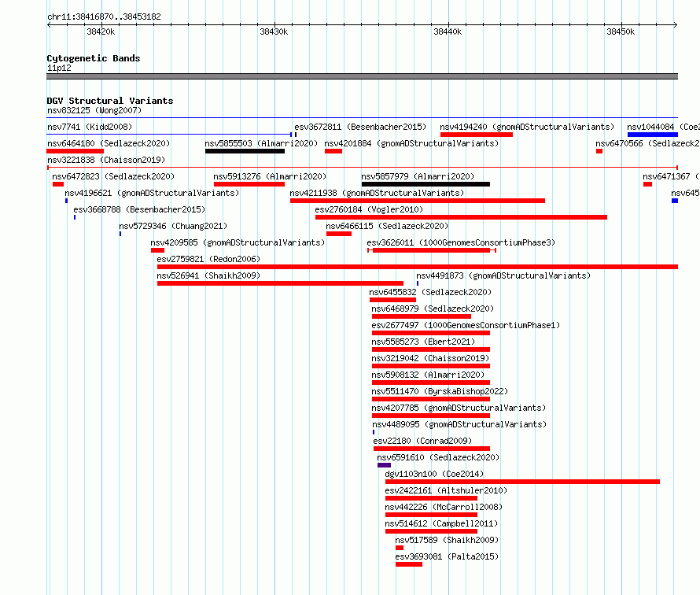Open esv3668788 (Besenbacher2015) variant
700x595 pixels.
pyautogui.click(x=139, y=209)
